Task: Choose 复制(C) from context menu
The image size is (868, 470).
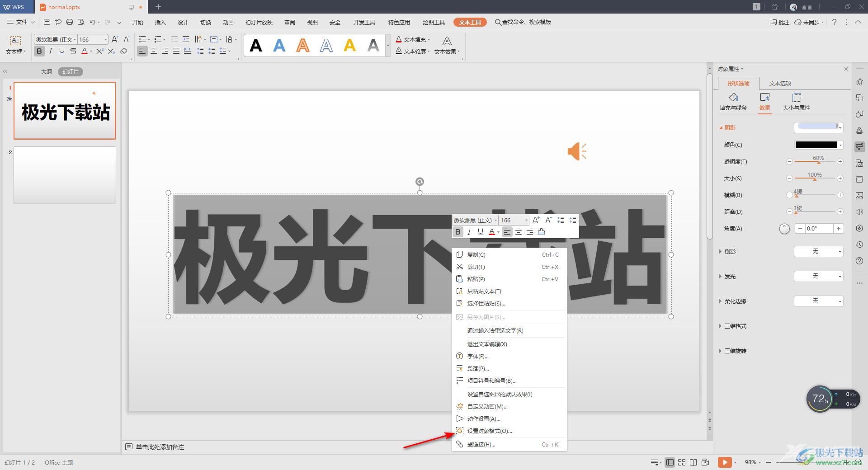Action: (509, 255)
